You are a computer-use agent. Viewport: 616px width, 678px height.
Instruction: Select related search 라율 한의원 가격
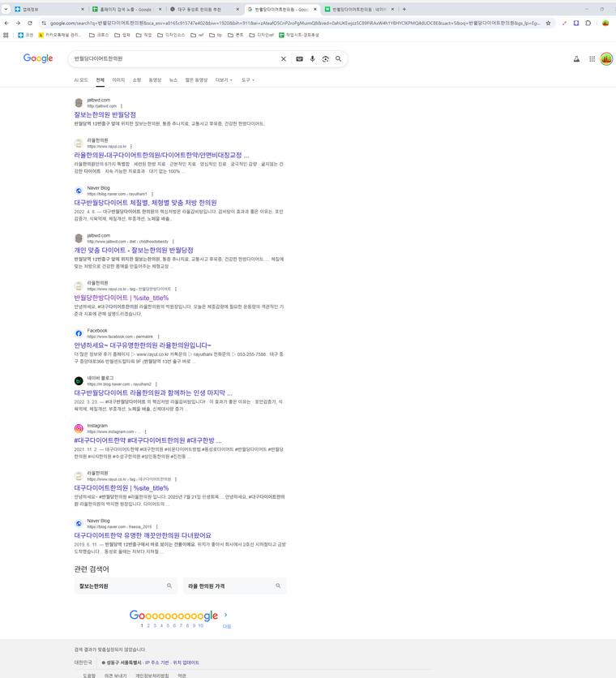pos(234,586)
